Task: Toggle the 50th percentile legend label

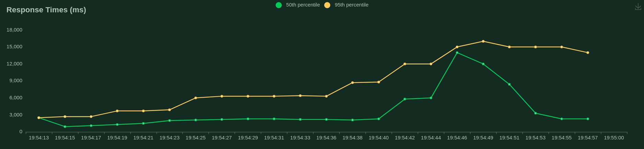Action: pos(303,5)
